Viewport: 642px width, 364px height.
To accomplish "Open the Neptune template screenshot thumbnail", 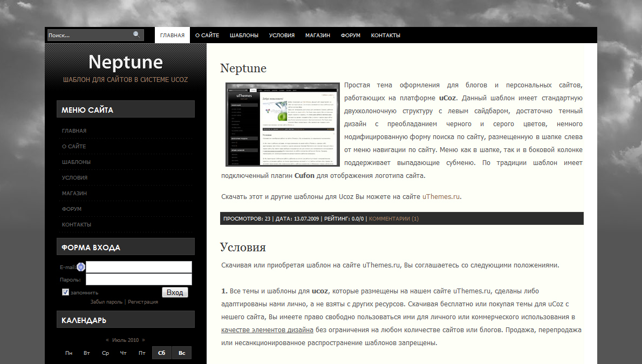I will click(x=283, y=125).
